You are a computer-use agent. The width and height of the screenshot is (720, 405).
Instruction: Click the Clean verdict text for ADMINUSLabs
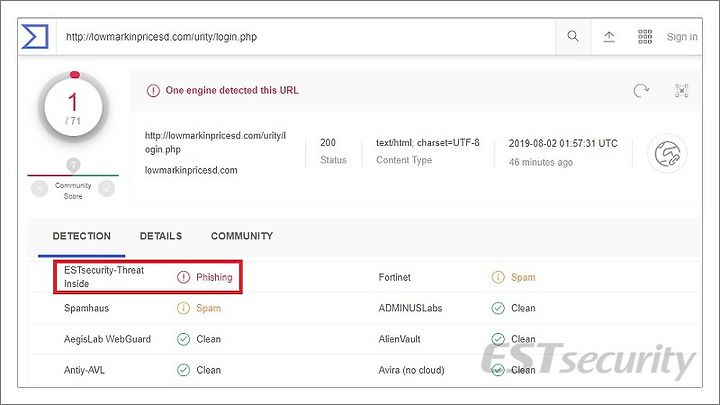click(523, 308)
